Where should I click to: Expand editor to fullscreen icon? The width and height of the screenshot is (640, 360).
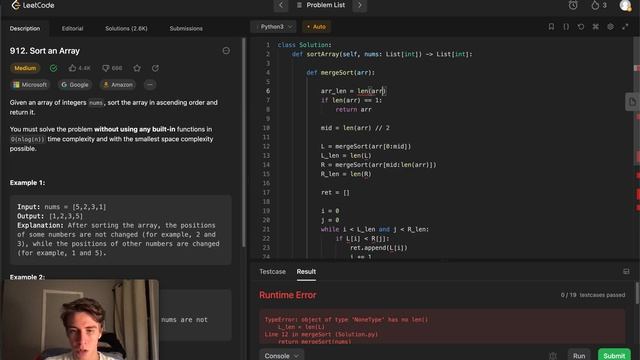pyautogui.click(x=625, y=27)
